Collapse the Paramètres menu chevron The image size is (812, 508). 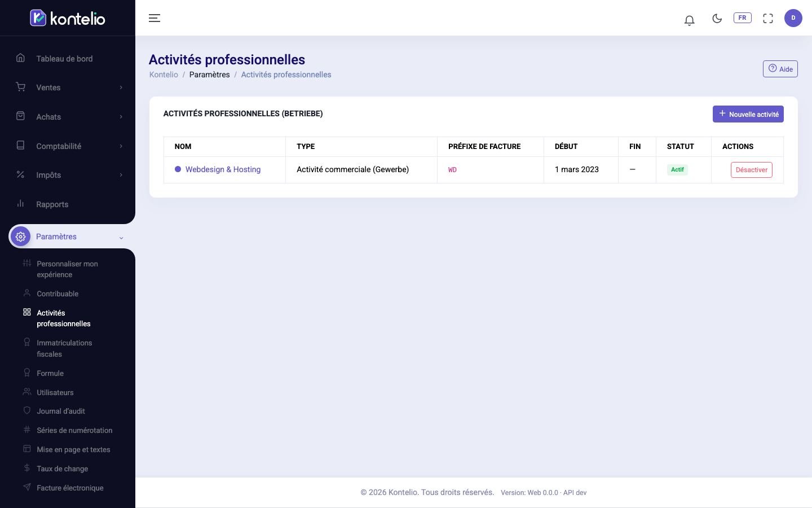121,238
